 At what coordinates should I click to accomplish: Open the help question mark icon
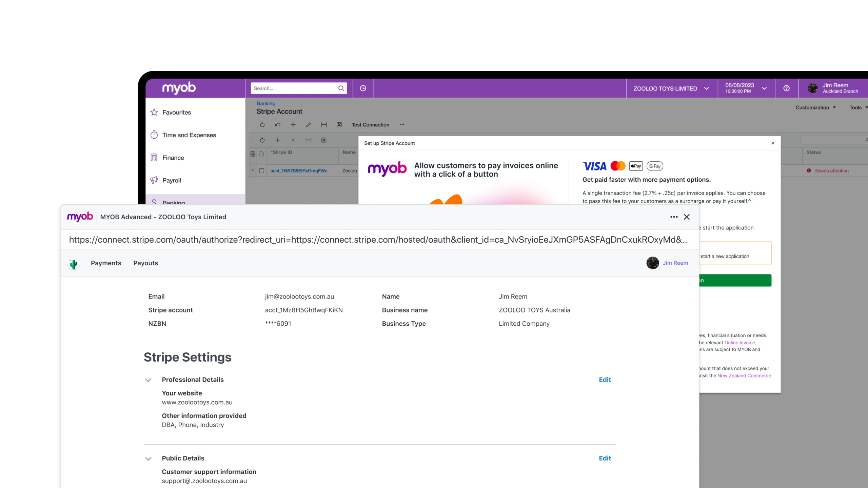(786, 88)
